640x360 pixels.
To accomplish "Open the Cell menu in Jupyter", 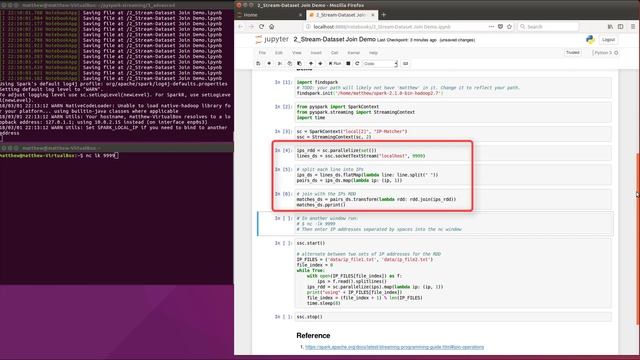I will pyautogui.click(x=335, y=53).
